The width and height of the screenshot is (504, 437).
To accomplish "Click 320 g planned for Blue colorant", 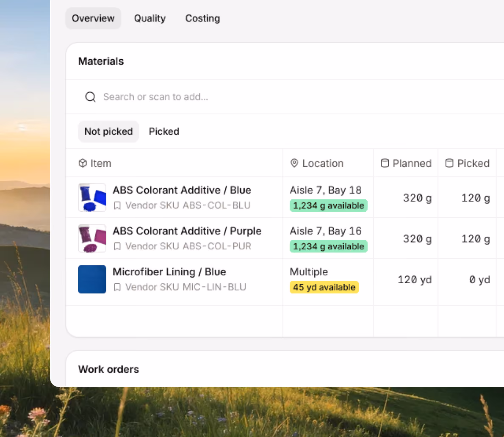I will point(417,198).
